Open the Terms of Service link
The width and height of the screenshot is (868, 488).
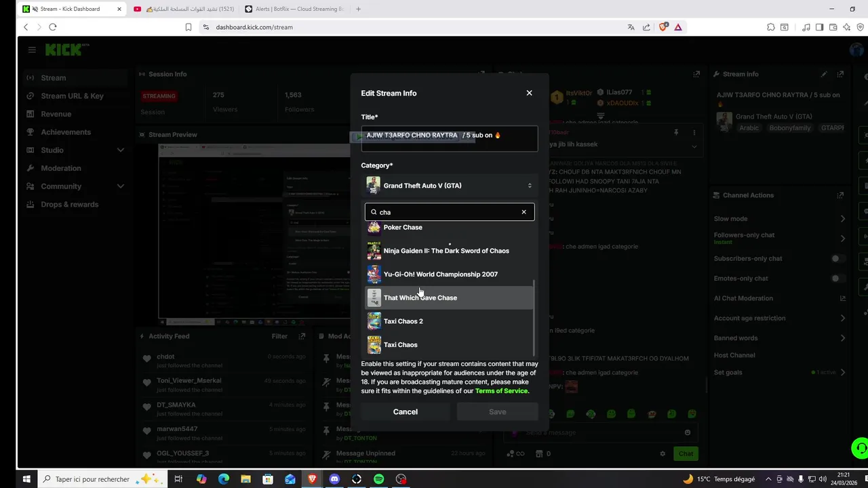pos(501,391)
